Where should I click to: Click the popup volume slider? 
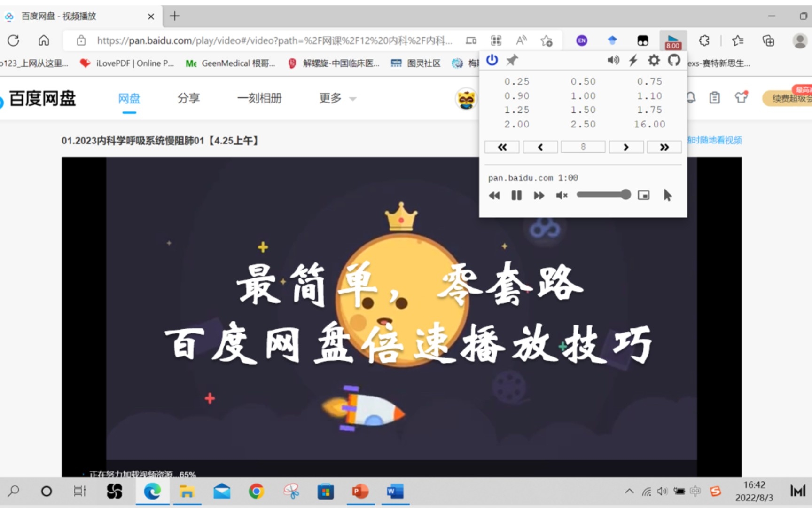pos(603,195)
